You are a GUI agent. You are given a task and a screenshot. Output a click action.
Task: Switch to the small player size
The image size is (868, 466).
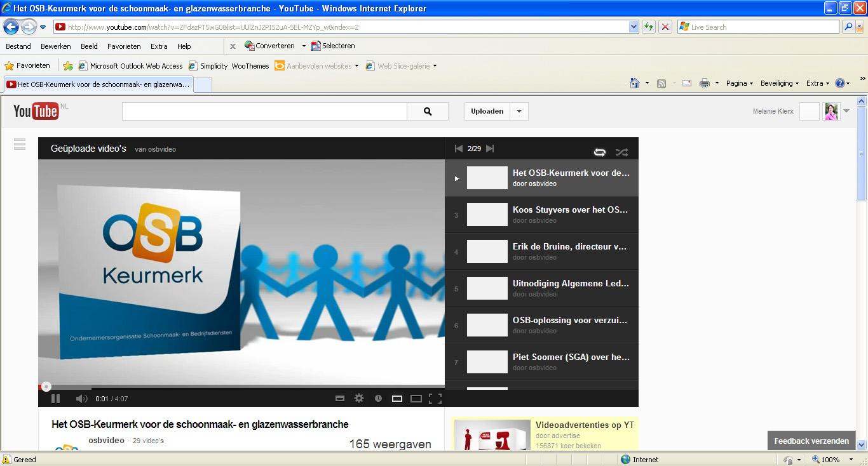pos(397,399)
